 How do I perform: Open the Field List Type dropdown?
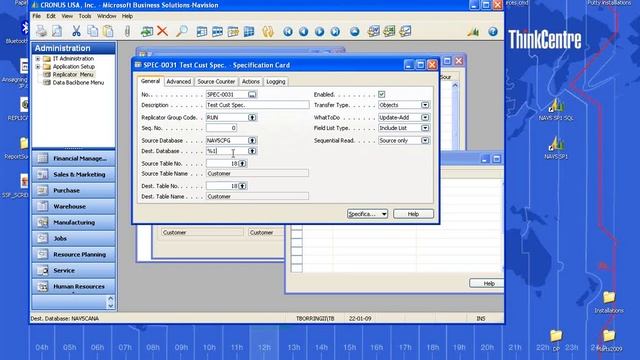[425, 128]
